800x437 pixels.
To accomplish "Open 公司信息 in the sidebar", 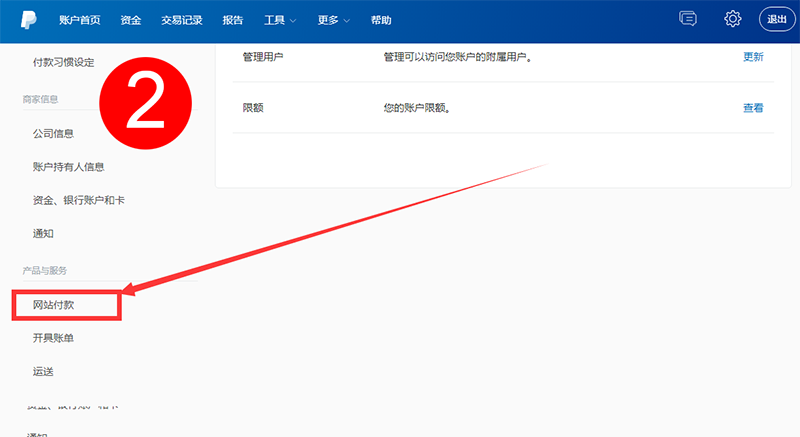I will (53, 133).
